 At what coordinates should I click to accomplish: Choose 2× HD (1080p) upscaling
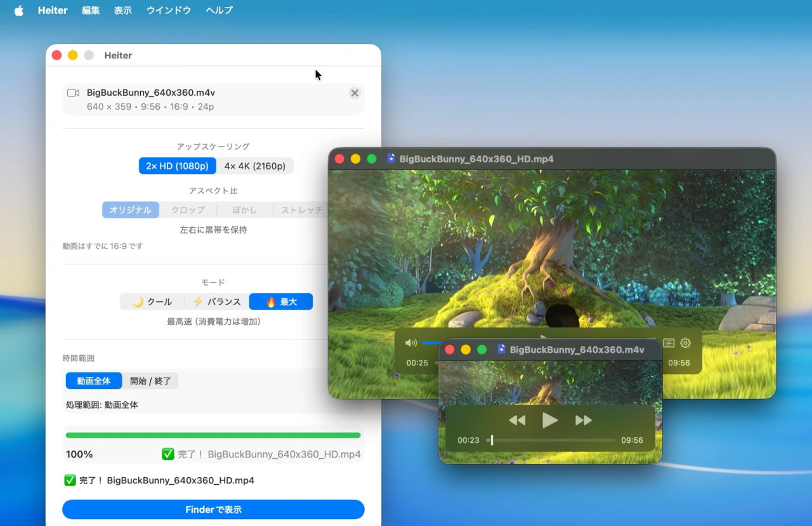tap(178, 166)
